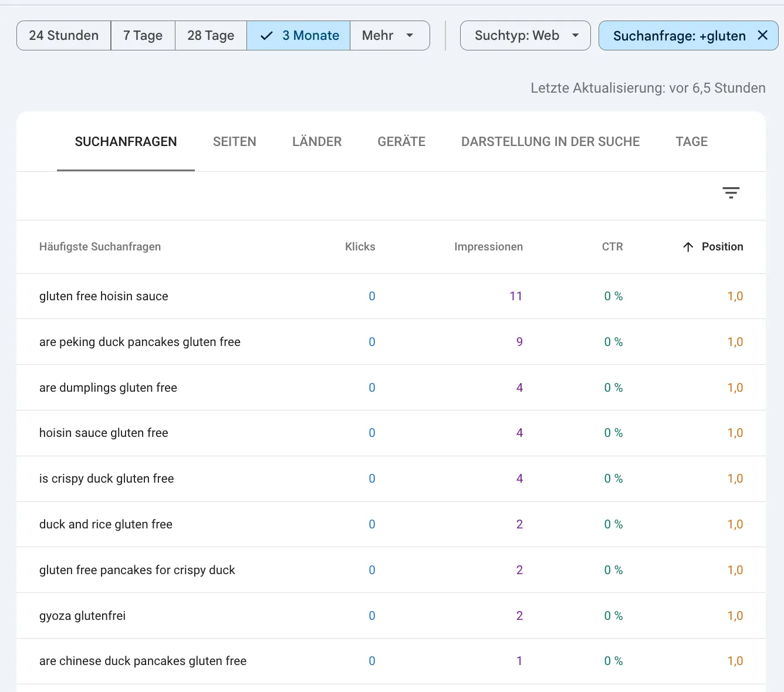784x692 pixels.
Task: Click the Position sort arrow icon
Action: (688, 247)
